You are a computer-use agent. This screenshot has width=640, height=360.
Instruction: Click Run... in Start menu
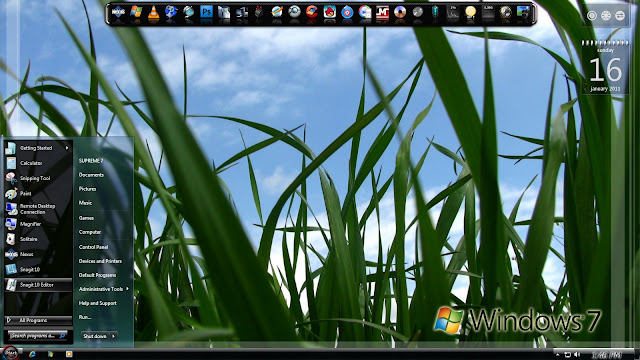pos(84,317)
